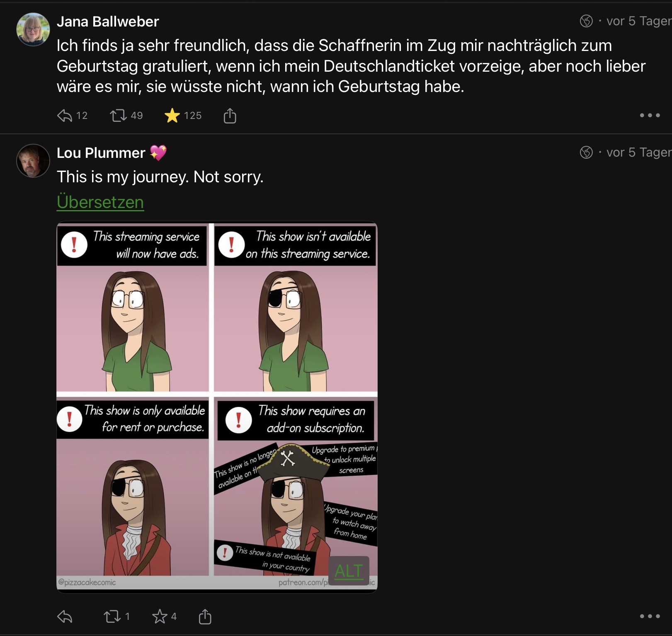This screenshot has width=672, height=636.
Task: Open more options for Lou Plummer's post
Action: [x=650, y=617]
